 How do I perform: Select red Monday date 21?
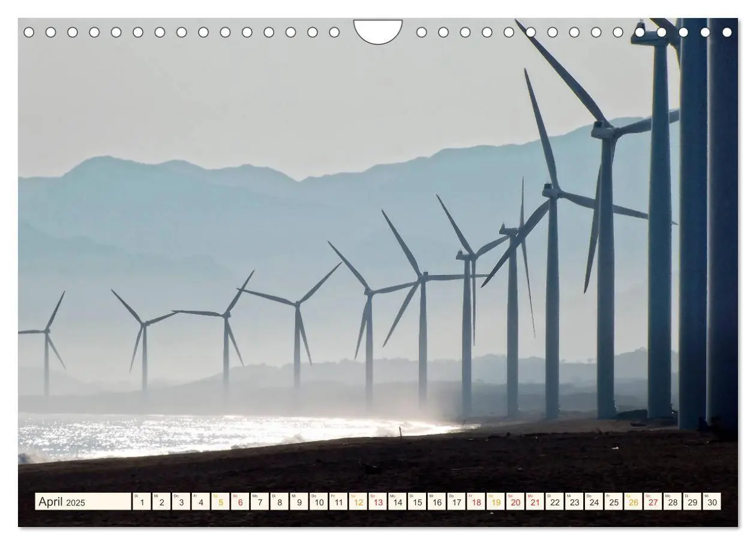tap(535, 502)
